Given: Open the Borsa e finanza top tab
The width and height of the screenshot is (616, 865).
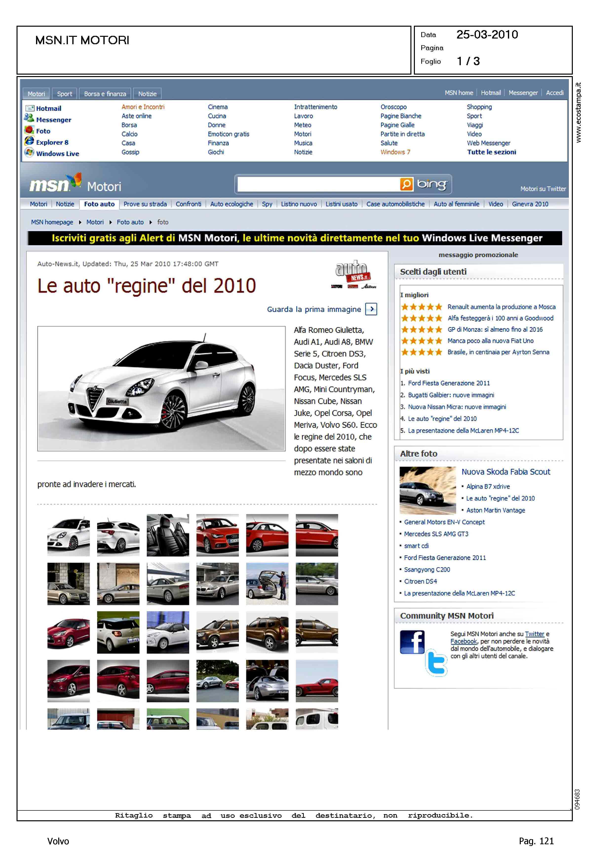Looking at the screenshot, I should [x=105, y=94].
